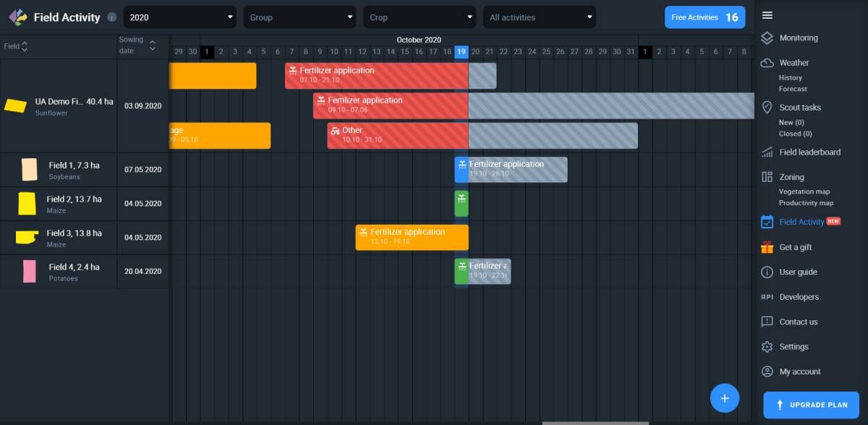Open the Crop filter dropdown

420,17
